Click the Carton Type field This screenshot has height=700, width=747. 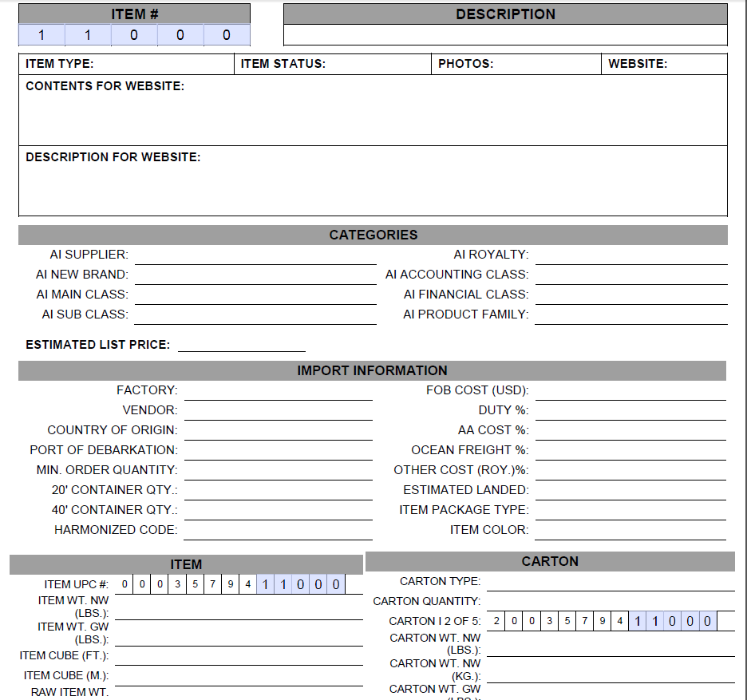click(611, 582)
